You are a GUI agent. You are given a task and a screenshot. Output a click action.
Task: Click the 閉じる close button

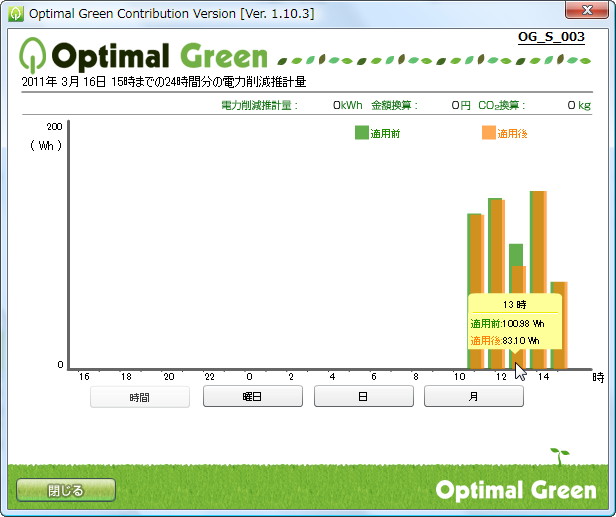[x=66, y=490]
